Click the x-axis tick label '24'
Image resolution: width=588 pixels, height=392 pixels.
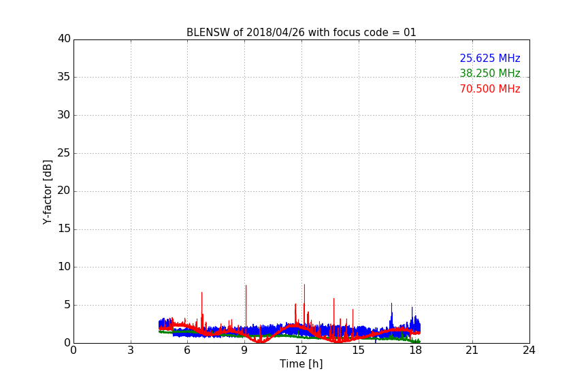click(529, 350)
